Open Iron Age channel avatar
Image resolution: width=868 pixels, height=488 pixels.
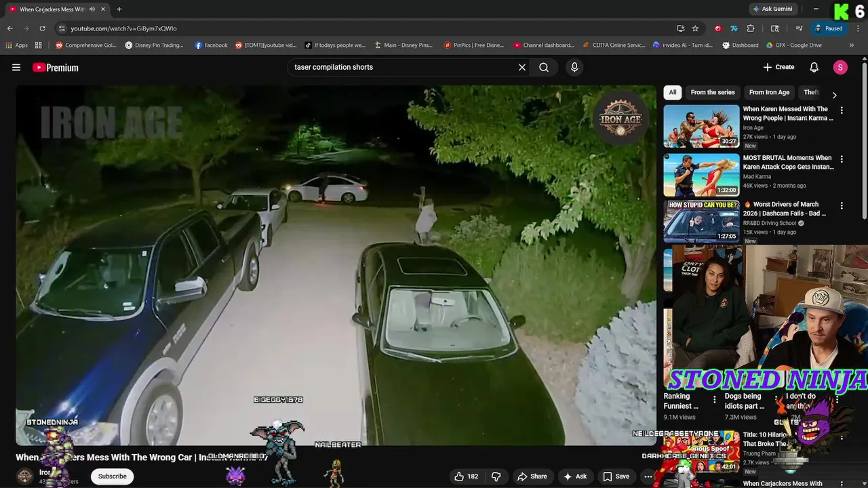25,476
